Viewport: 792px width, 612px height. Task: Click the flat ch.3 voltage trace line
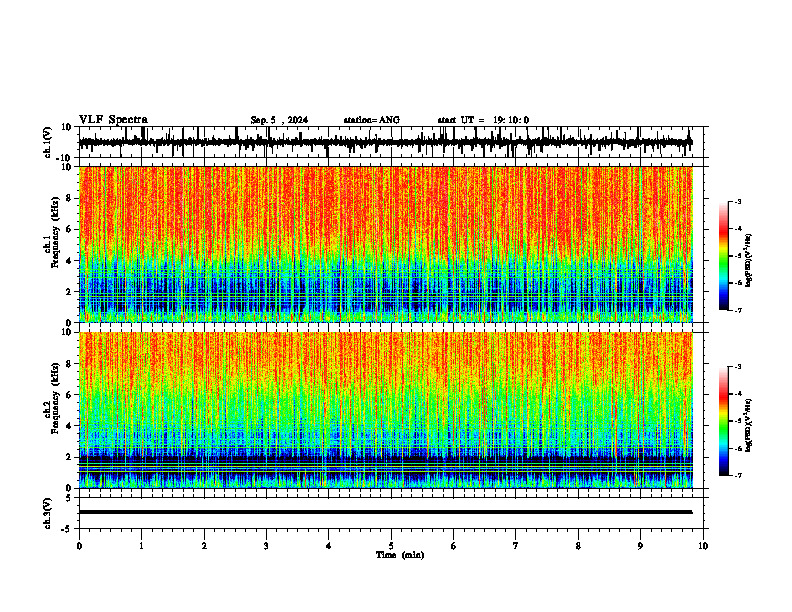[385, 512]
